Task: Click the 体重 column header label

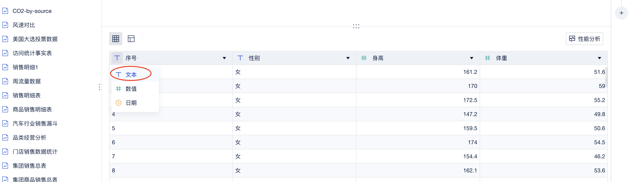Action: pos(501,58)
